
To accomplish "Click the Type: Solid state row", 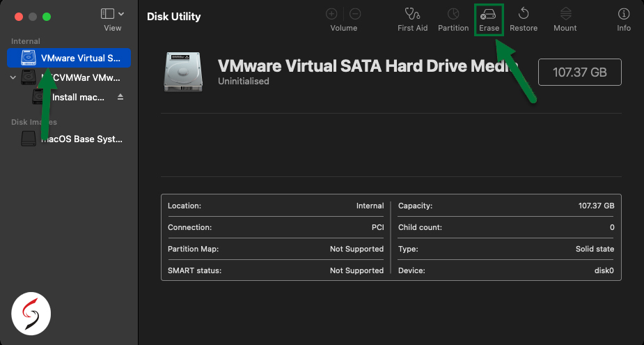I will [x=506, y=249].
